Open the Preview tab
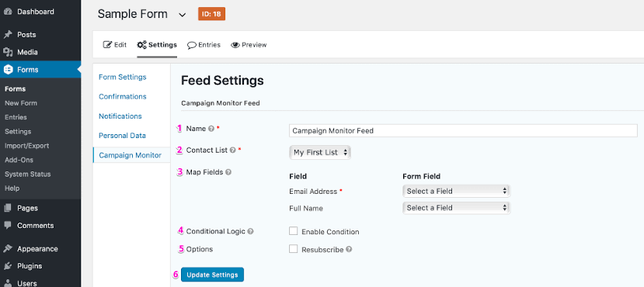 pyautogui.click(x=249, y=45)
